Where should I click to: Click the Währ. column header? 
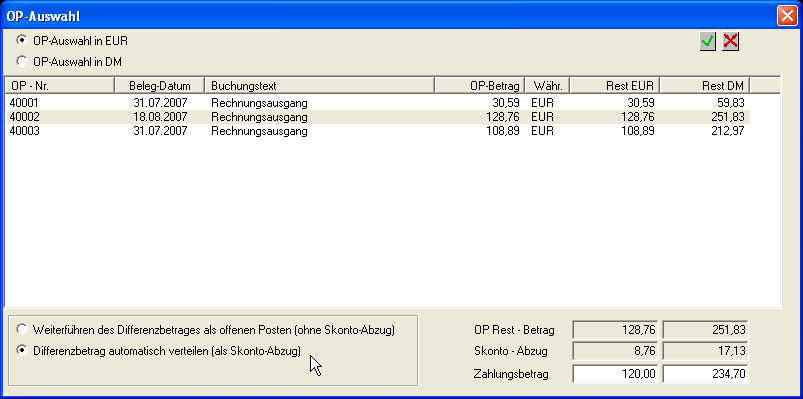pyautogui.click(x=547, y=86)
